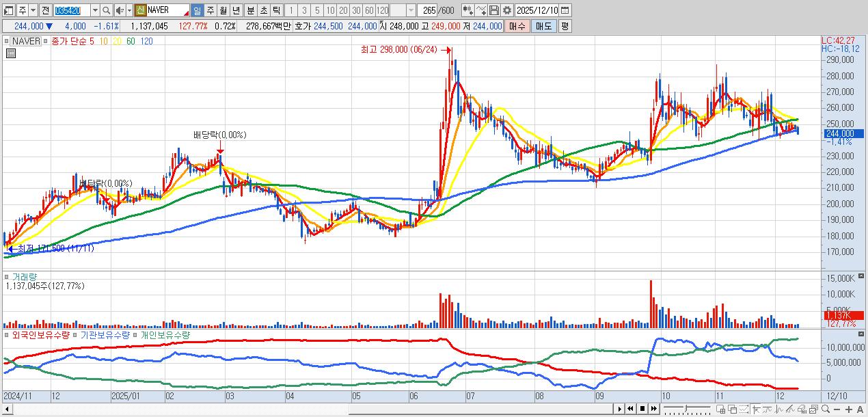Click the add-indicator candlestick icon
Screen dimensions: 868x417
[467, 10]
